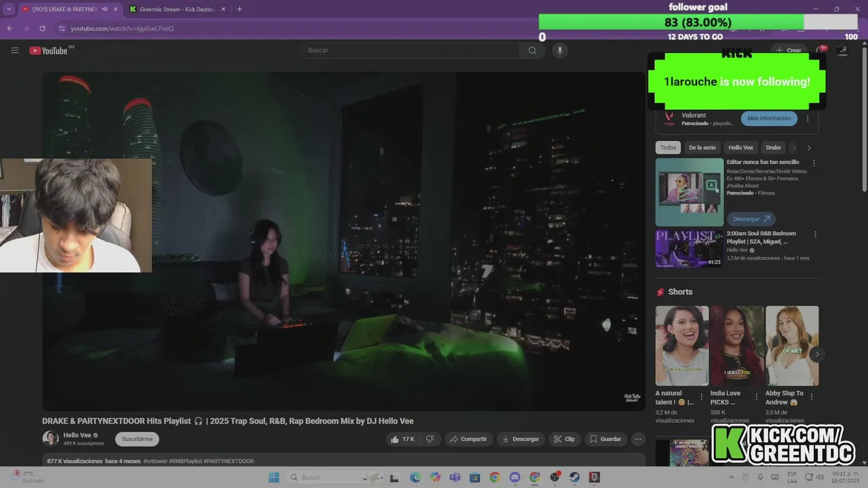Click the Crear button in YouTube header
Screen dimensions: 868x488
pyautogui.click(x=789, y=50)
